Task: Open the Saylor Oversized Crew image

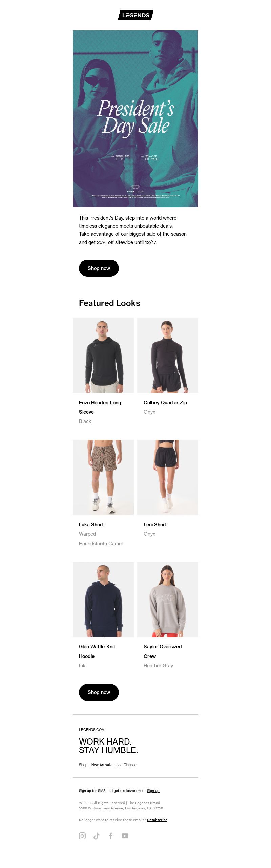Action: click(168, 599)
